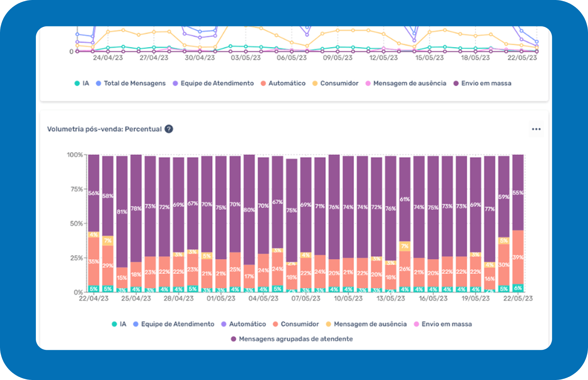This screenshot has width=588, height=380.
Task: Hide Mensagem de ausência in upper legend
Action: [406, 83]
